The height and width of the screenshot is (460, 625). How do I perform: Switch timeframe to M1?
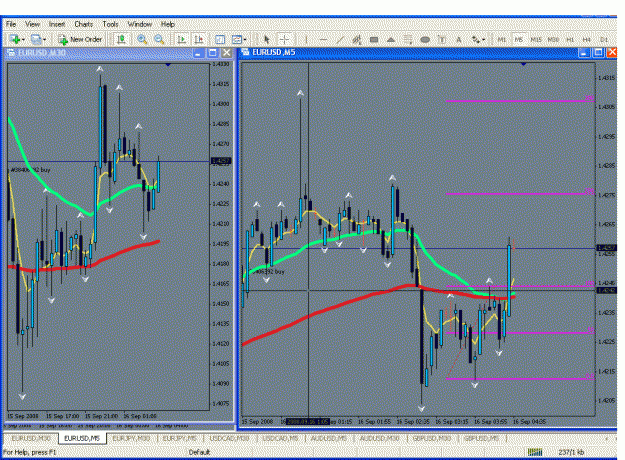(x=501, y=39)
